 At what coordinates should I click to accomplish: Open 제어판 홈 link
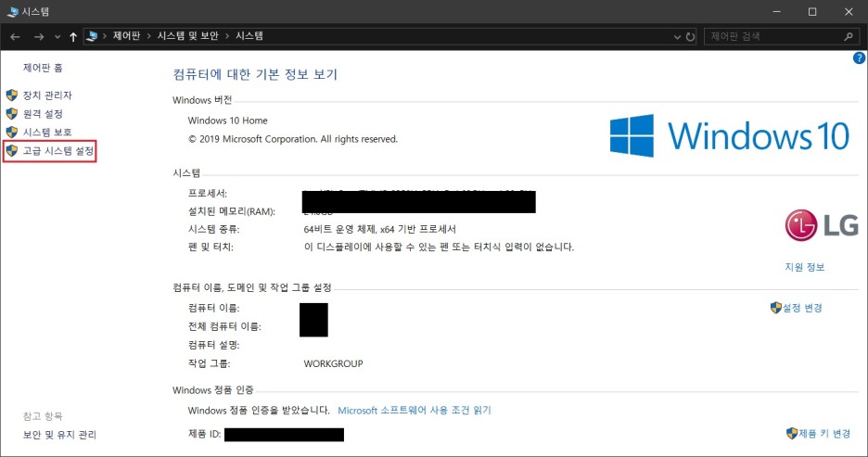(x=43, y=68)
